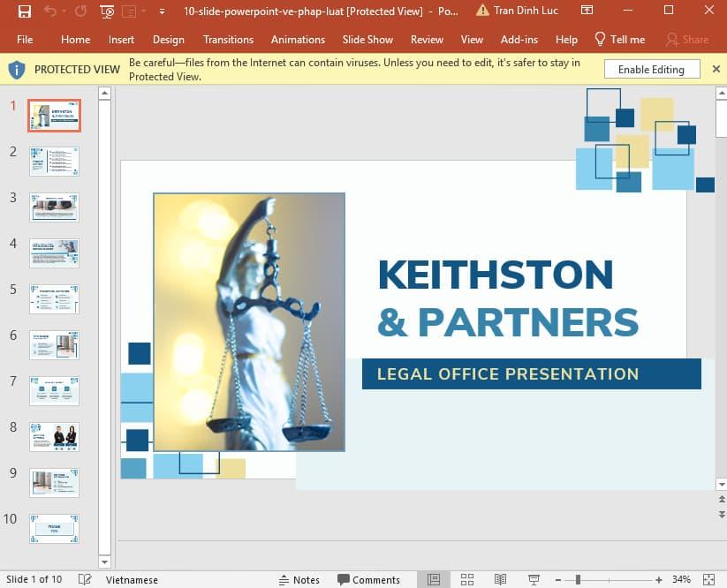Screen dimensions: 727x588
Task: Open the Undo dropdown arrow
Action: tap(63, 11)
